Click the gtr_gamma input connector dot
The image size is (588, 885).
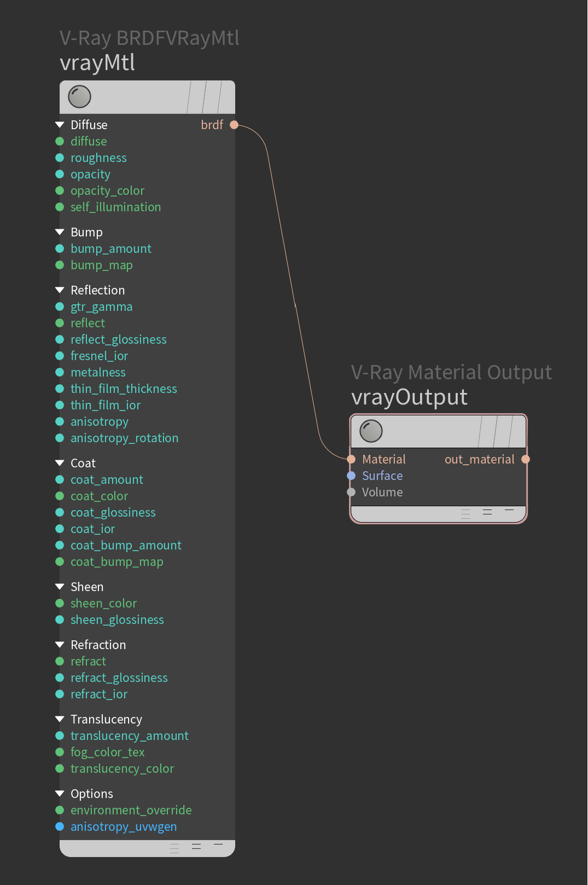[x=60, y=306]
